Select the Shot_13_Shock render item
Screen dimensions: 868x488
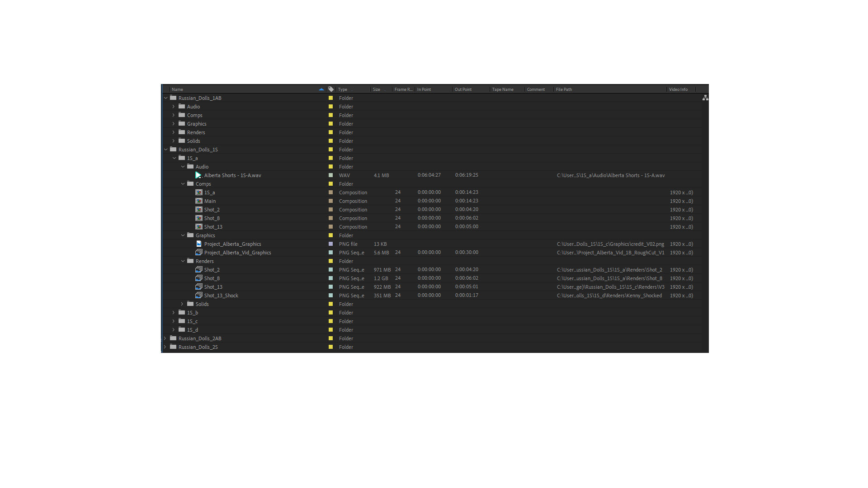[221, 296]
